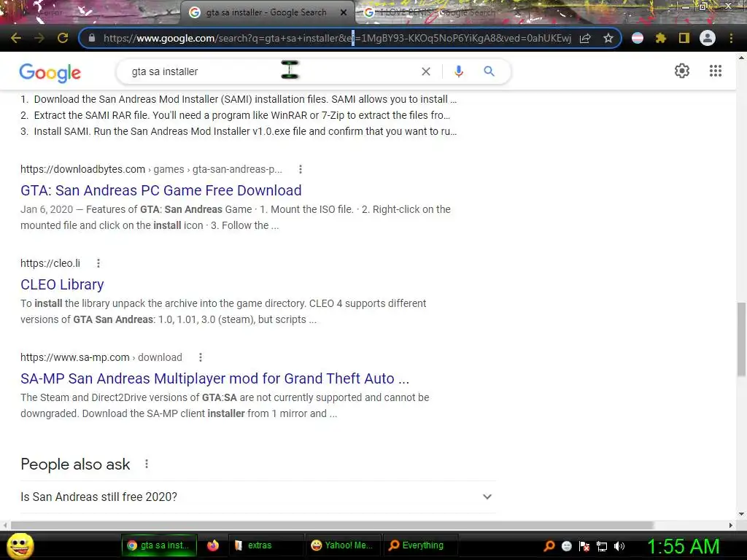747x560 pixels.
Task: Open the Extensions puzzle-piece menu
Action: 661,38
